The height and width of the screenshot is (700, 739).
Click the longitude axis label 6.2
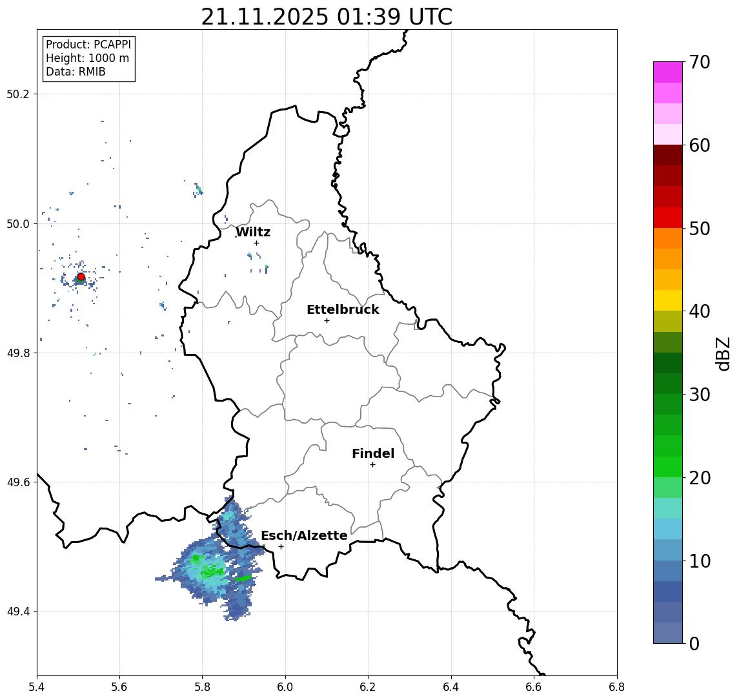coord(368,687)
